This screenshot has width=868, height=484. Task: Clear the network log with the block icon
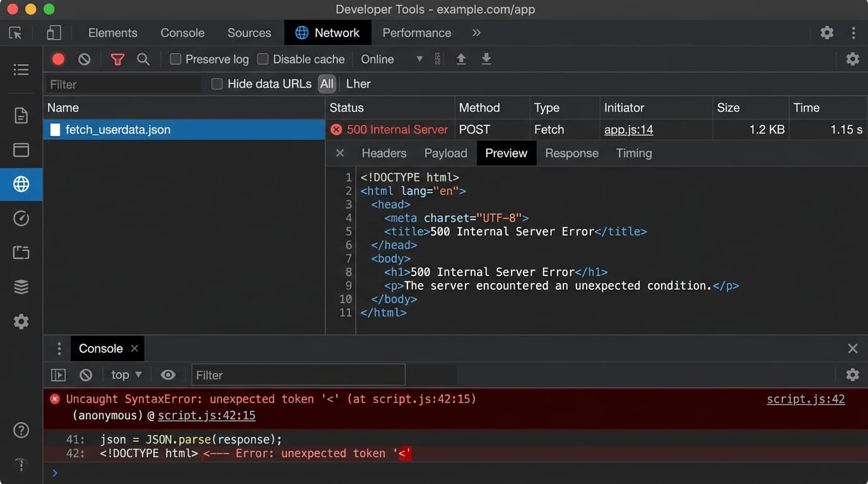point(85,59)
